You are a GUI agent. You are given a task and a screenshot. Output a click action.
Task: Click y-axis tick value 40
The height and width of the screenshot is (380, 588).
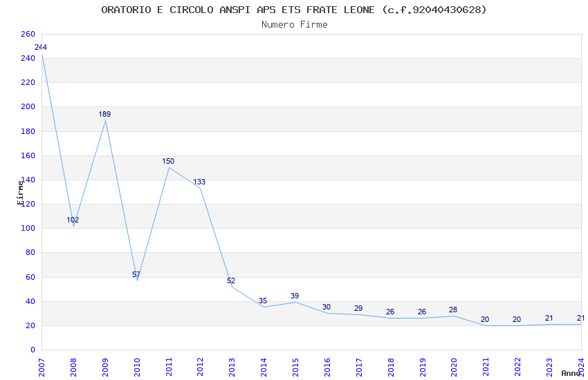point(30,302)
